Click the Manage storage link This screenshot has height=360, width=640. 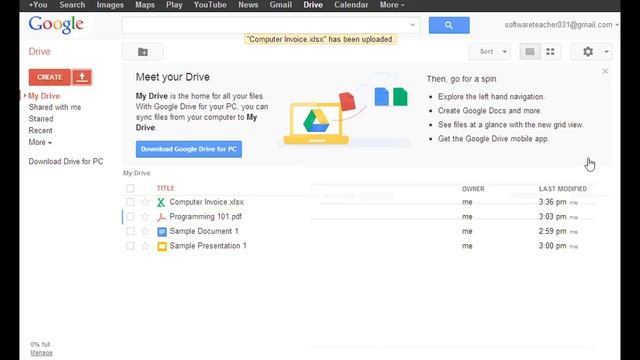click(41, 353)
